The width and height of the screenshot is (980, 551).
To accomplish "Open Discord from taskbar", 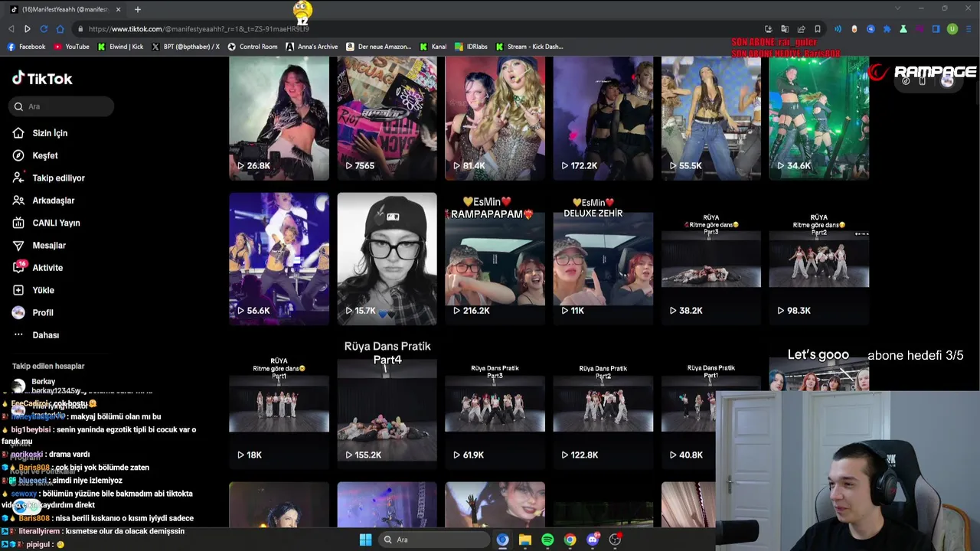I will (593, 540).
